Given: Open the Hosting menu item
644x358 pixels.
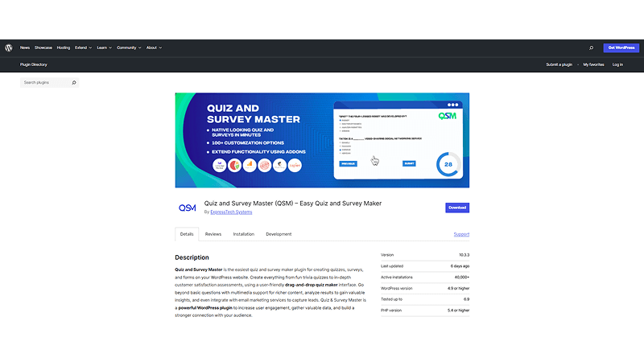Looking at the screenshot, I should coord(64,47).
